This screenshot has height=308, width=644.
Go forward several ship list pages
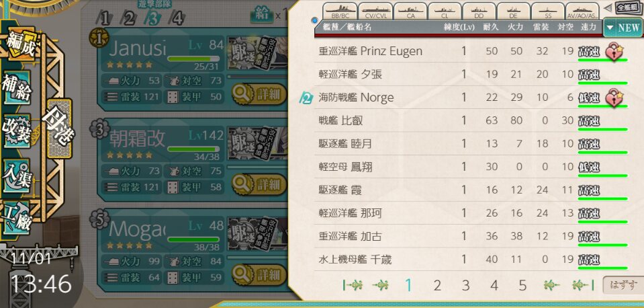point(551,284)
